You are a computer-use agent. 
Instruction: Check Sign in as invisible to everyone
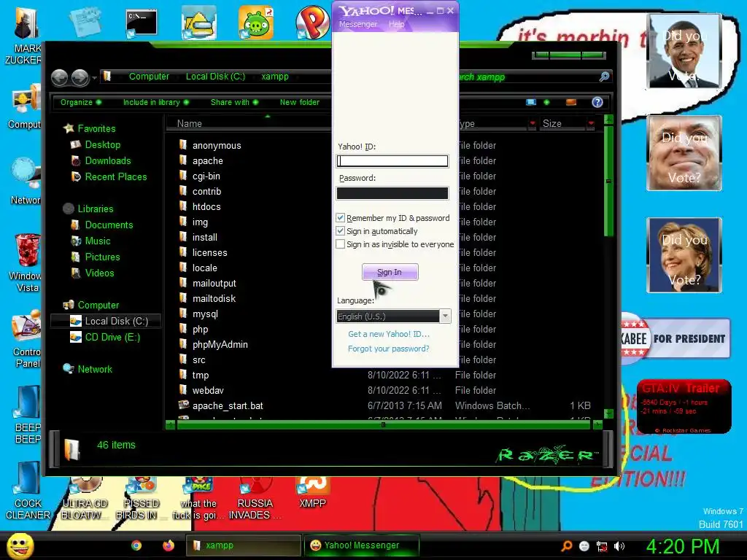click(340, 244)
